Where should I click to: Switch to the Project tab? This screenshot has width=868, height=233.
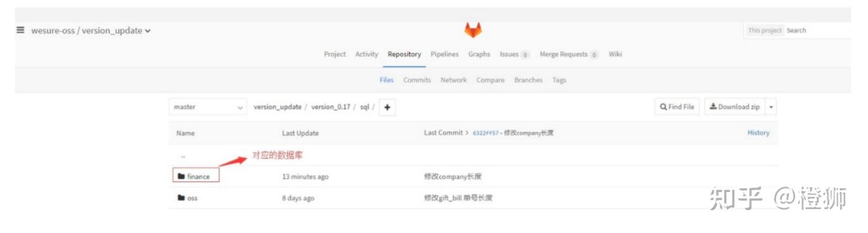coord(335,54)
